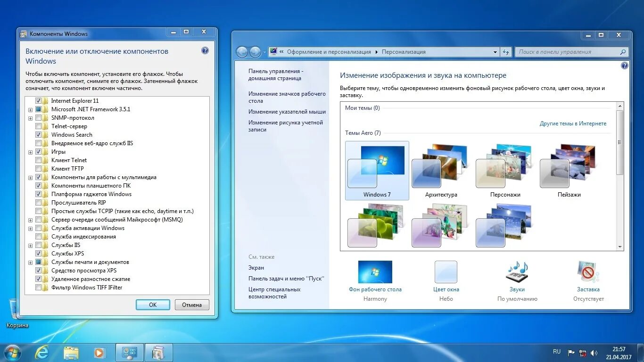Check the Клиент TFTP checkbox
The width and height of the screenshot is (644, 362).
click(38, 169)
